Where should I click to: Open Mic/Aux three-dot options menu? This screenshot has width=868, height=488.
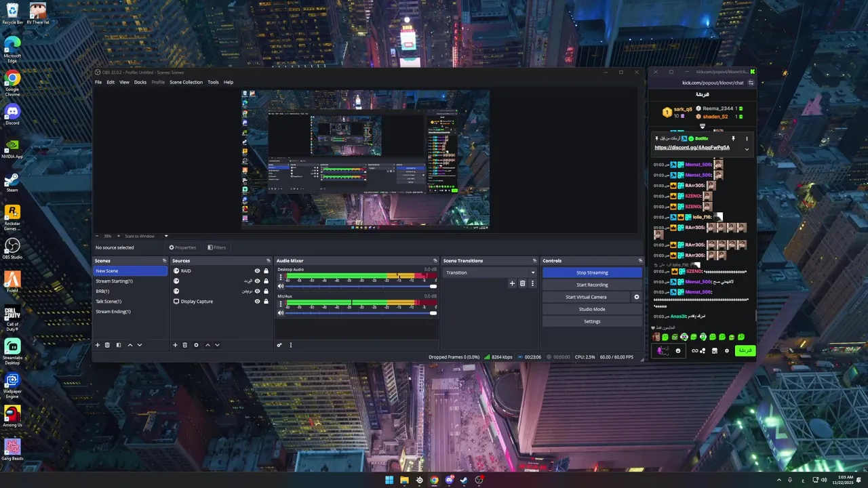pyautogui.click(x=281, y=304)
